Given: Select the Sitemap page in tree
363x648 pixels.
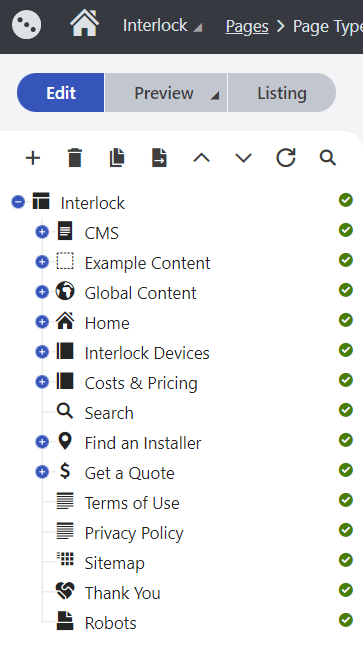Looking at the screenshot, I should (x=115, y=563).
